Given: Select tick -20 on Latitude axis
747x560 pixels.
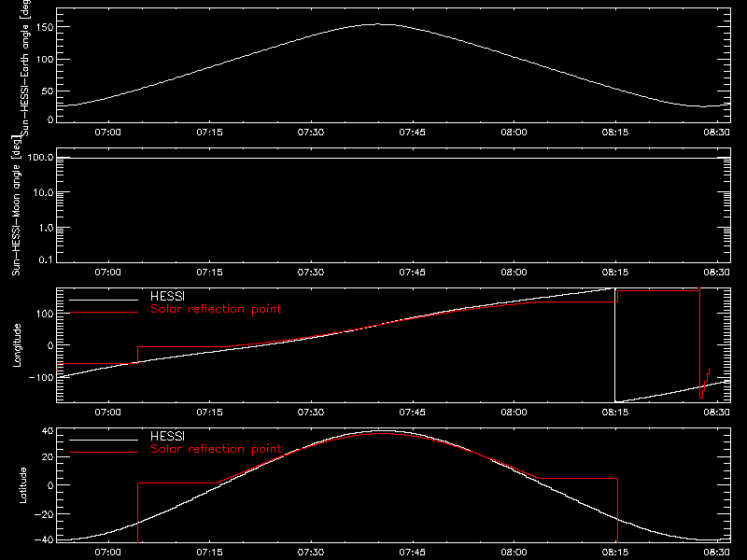Looking at the screenshot, I should 44,514.
